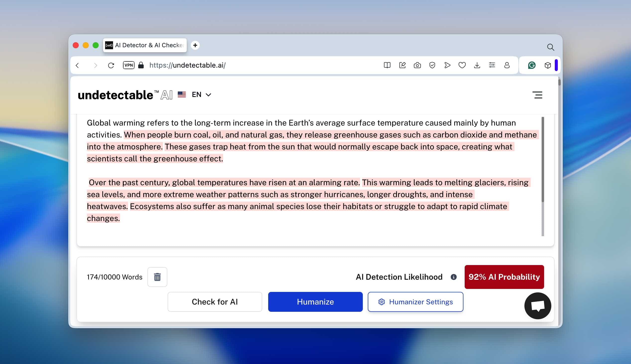Open the downloads arrow icon
631x364 pixels.
click(477, 65)
